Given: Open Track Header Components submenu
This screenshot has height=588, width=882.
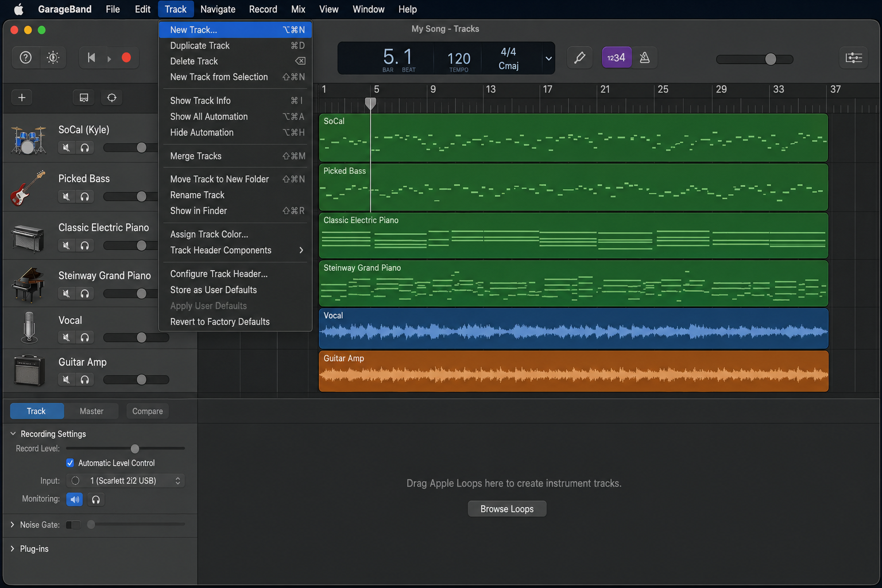Looking at the screenshot, I should 236,250.
